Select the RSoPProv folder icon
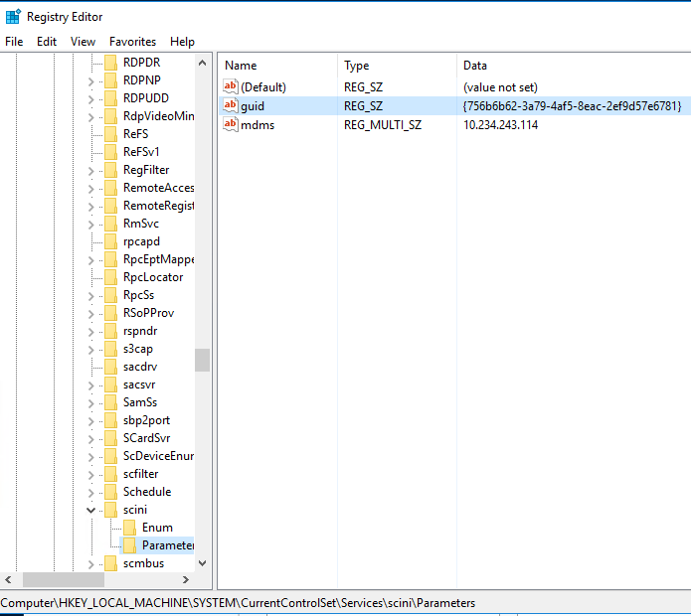This screenshot has width=691, height=616. click(x=111, y=313)
